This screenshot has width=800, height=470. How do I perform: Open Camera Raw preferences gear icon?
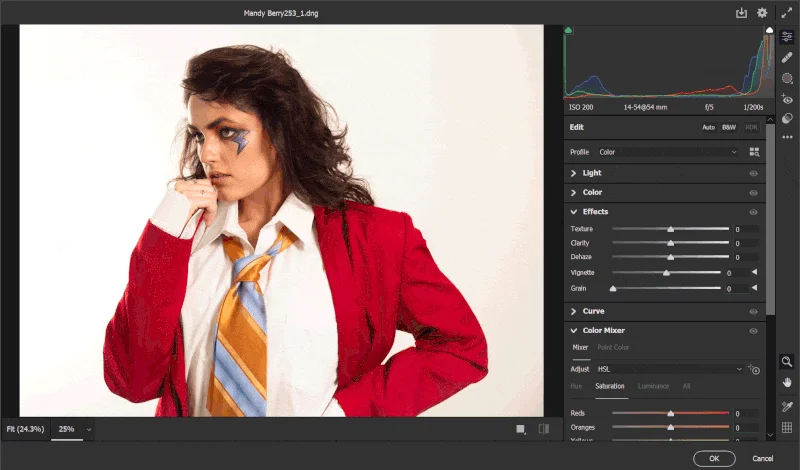(762, 13)
